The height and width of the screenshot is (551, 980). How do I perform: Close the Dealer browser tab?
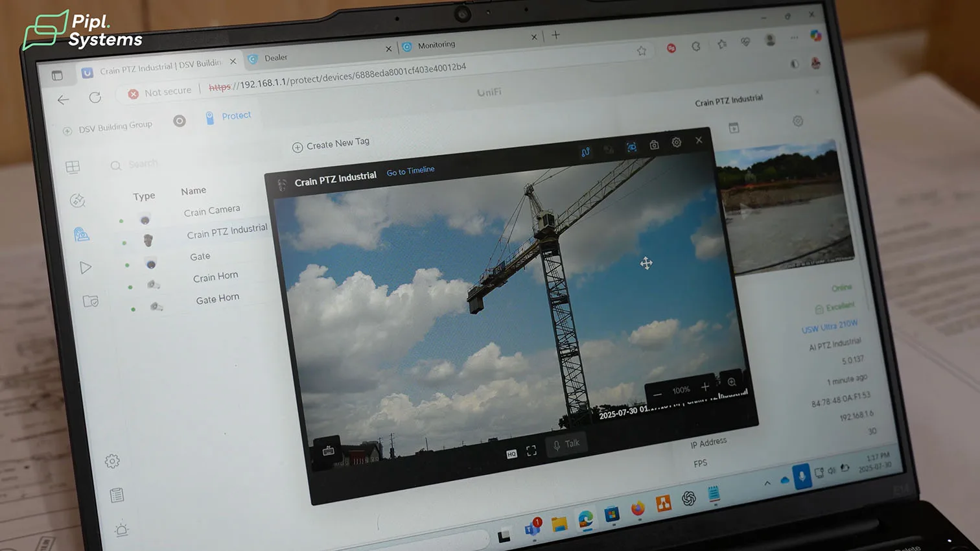point(388,49)
